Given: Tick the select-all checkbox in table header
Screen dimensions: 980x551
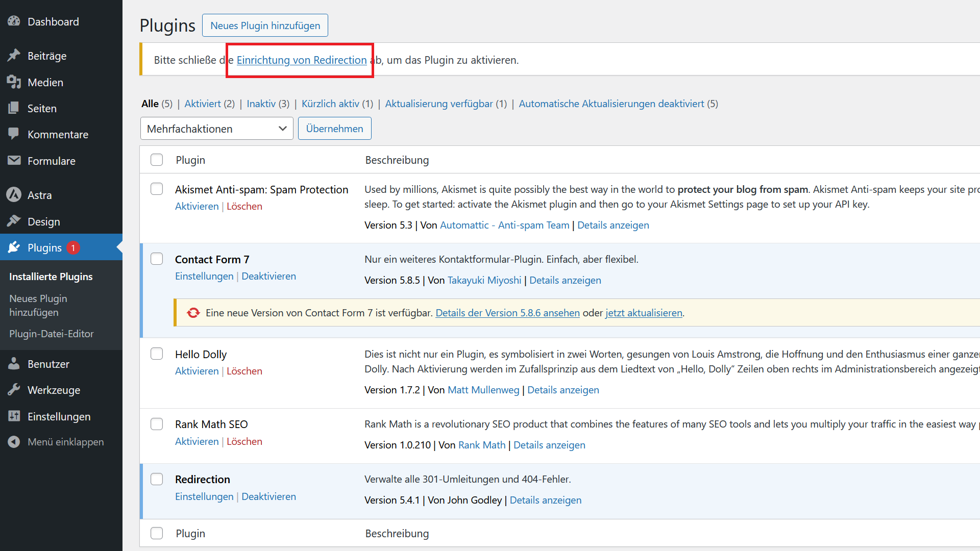Looking at the screenshot, I should 157,160.
